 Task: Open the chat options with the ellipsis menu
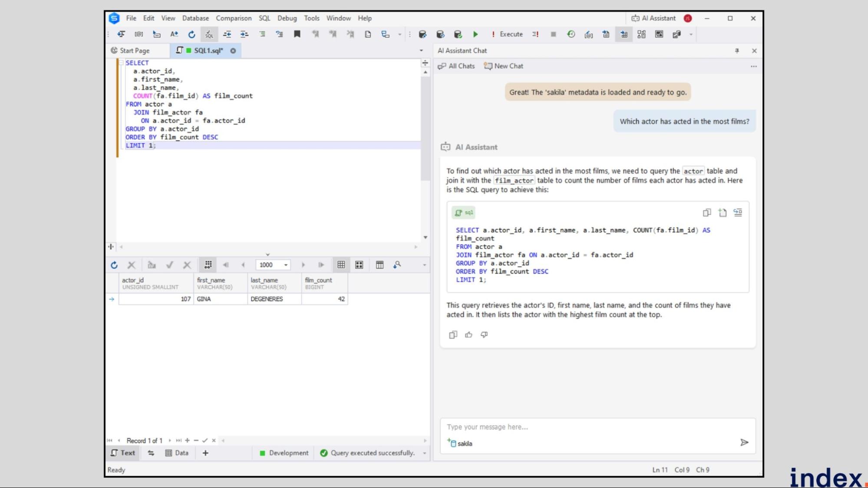point(753,66)
